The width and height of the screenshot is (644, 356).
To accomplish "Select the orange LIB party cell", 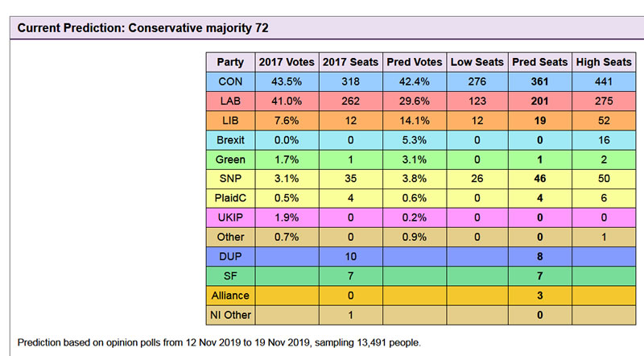I will [231, 121].
